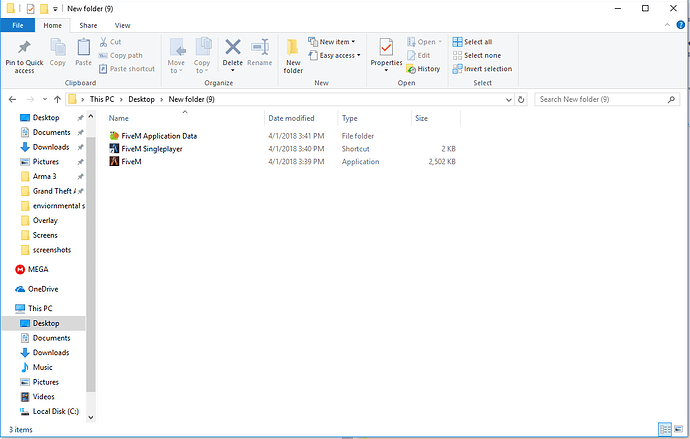Open the New item dropdown

(x=331, y=42)
